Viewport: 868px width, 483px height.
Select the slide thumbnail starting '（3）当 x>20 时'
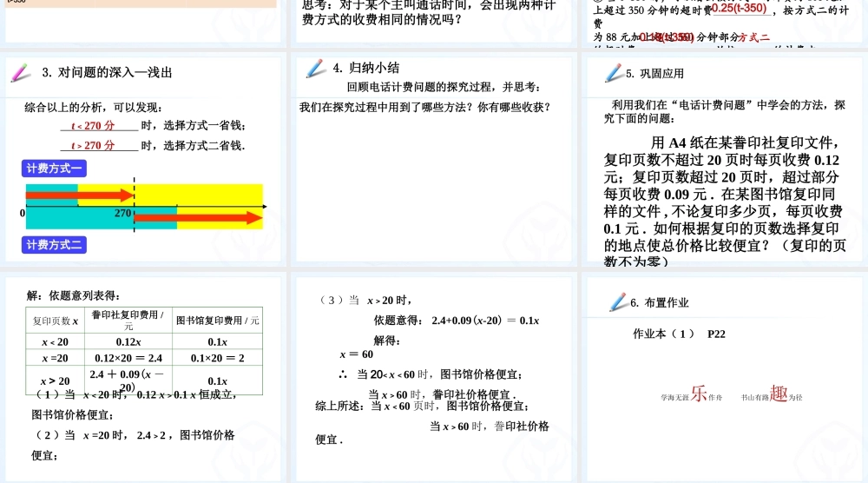click(433, 379)
